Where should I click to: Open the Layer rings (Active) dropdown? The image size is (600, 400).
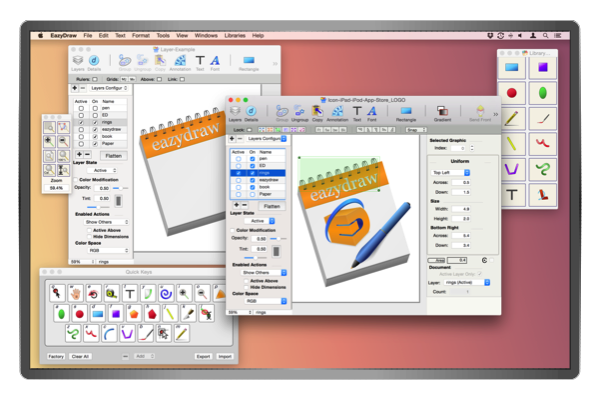pos(467,282)
